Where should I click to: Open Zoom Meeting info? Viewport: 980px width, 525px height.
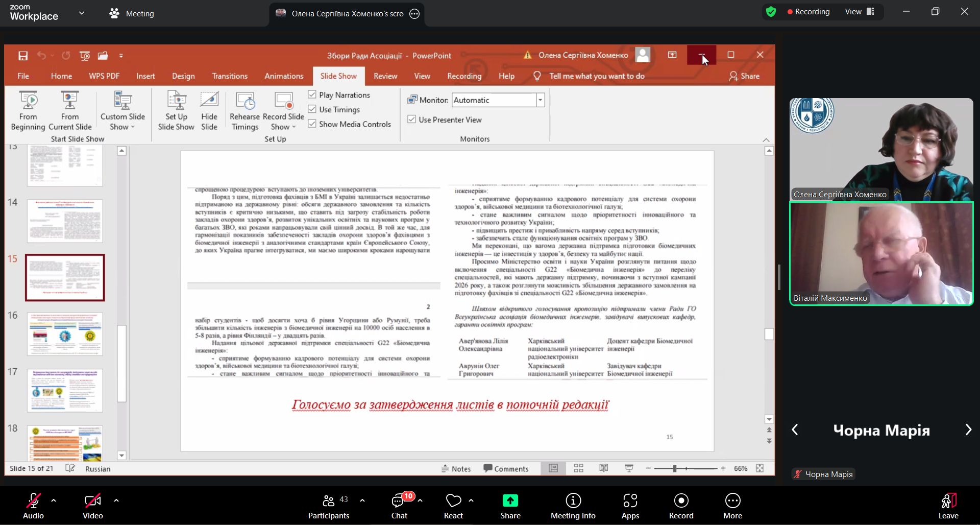[573, 506]
